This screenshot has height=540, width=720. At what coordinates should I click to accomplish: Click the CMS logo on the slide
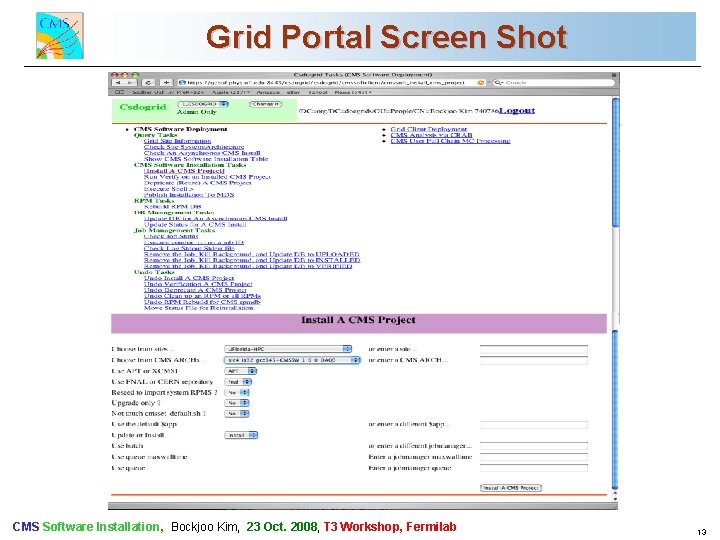(x=60, y=35)
